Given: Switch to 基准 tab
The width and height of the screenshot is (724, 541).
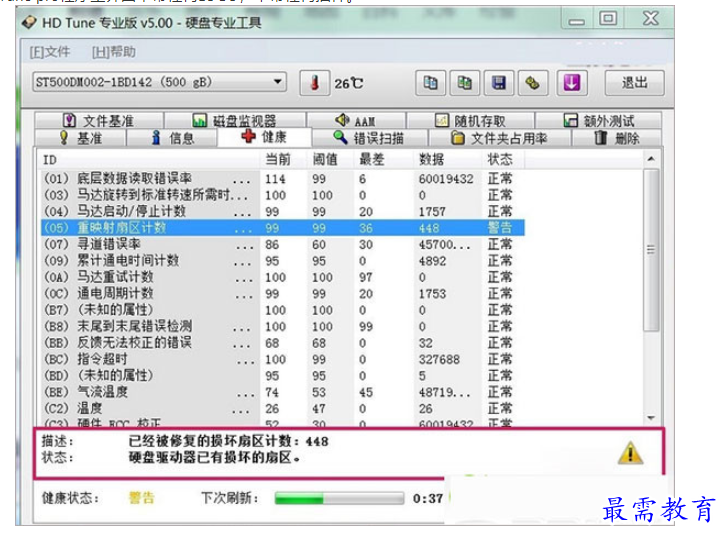Looking at the screenshot, I should pos(80,138).
